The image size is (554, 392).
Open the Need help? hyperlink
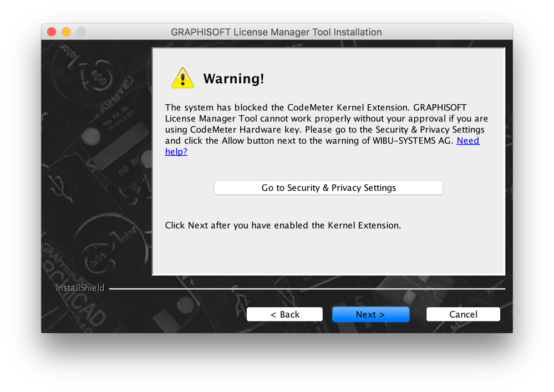[467, 140]
